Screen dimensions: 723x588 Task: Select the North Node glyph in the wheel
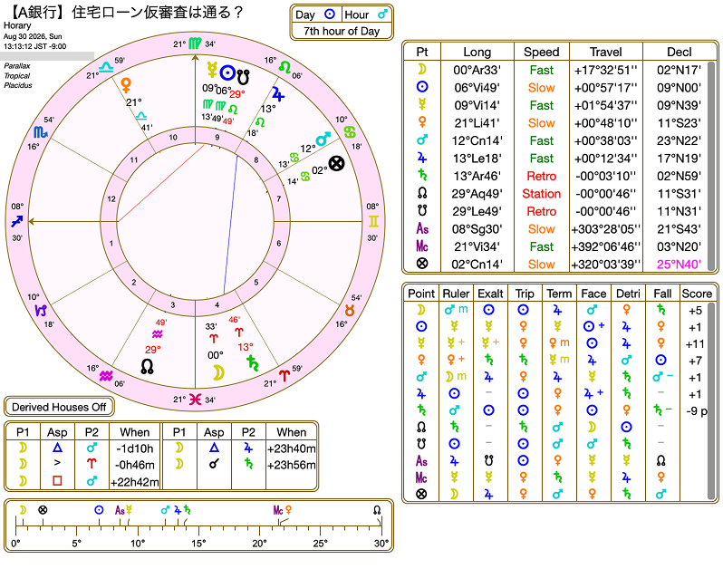coord(147,366)
